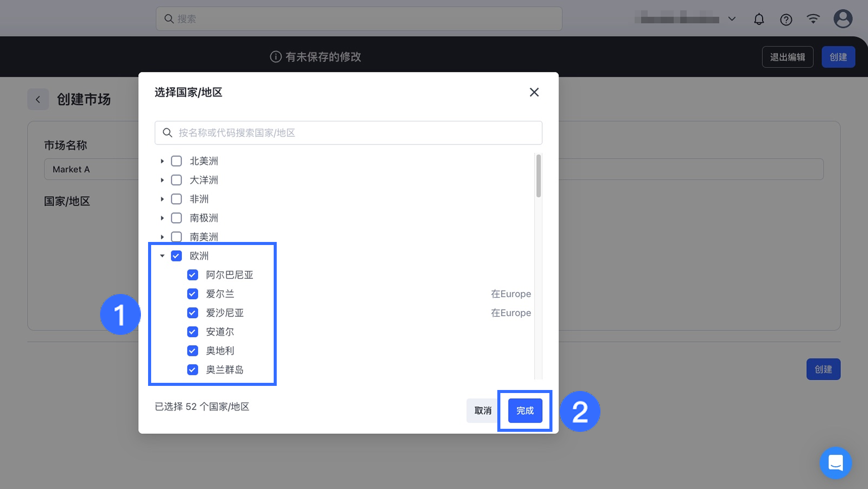Check the 大洋洲 checkbox
Screen dimensions: 868x489
[176, 180]
